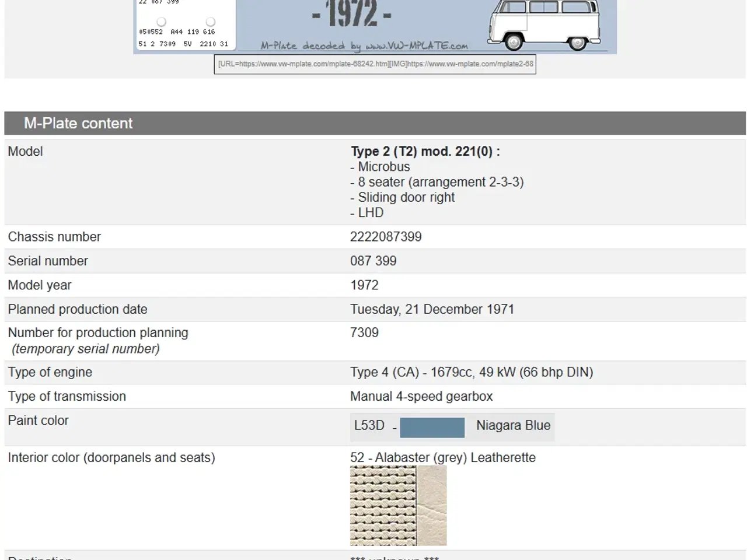Click the handwritten VW-MPLATE.com watermark text
The image size is (747, 560).
[x=365, y=45]
